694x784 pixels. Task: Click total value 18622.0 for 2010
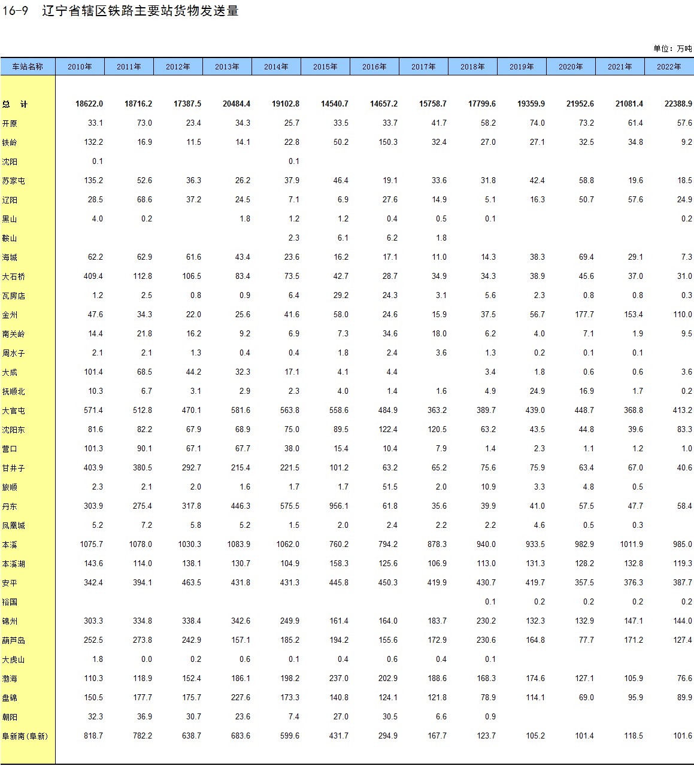click(89, 104)
